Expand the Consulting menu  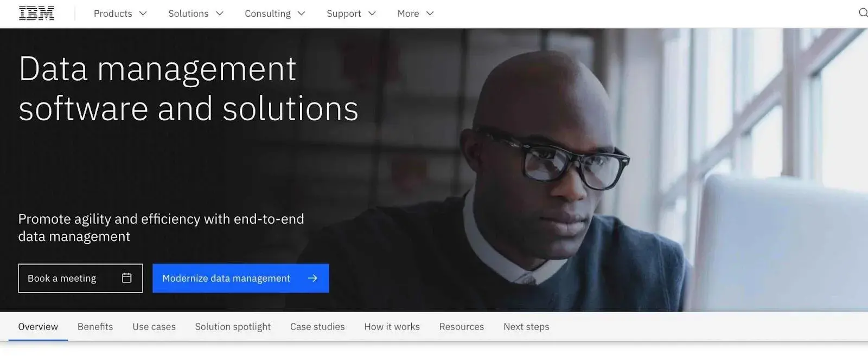click(275, 14)
